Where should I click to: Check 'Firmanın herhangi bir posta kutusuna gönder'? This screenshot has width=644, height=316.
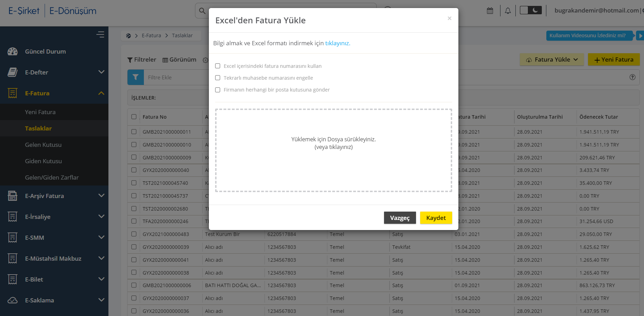pyautogui.click(x=218, y=90)
